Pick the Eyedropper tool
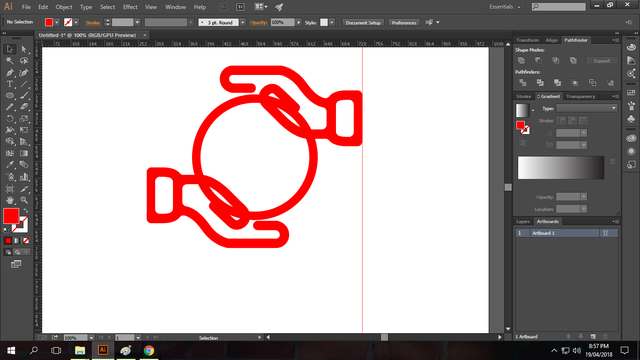 pyautogui.click(x=10, y=165)
